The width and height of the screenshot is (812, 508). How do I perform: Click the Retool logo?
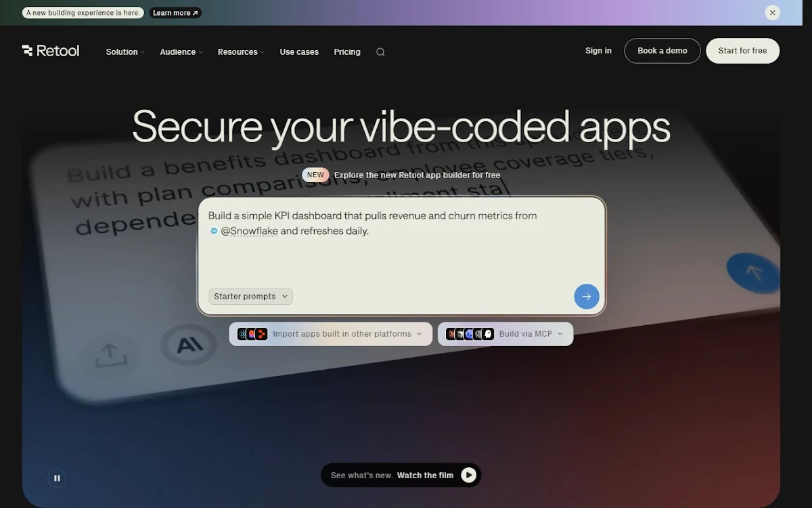coord(51,51)
